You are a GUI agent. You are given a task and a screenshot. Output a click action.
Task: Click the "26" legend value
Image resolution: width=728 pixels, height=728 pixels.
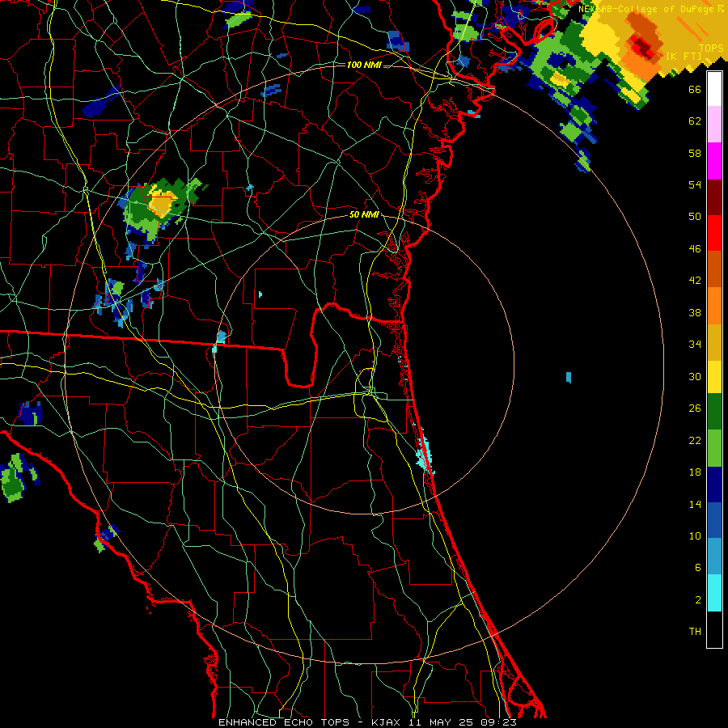click(x=695, y=408)
